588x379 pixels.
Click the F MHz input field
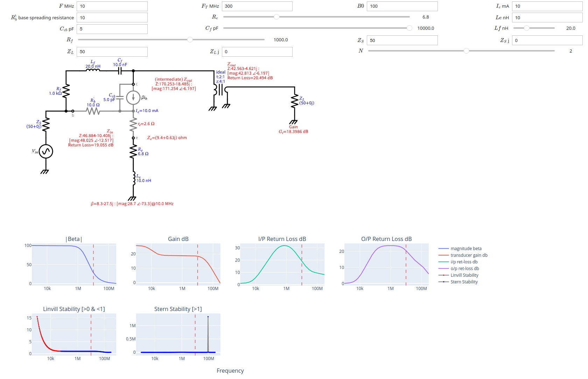(x=112, y=6)
